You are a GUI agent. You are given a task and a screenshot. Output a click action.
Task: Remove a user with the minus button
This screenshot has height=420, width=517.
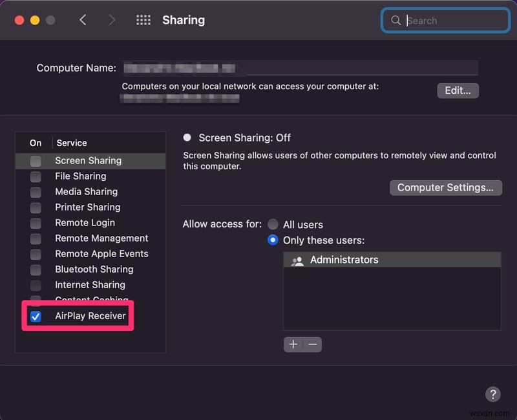(x=313, y=344)
